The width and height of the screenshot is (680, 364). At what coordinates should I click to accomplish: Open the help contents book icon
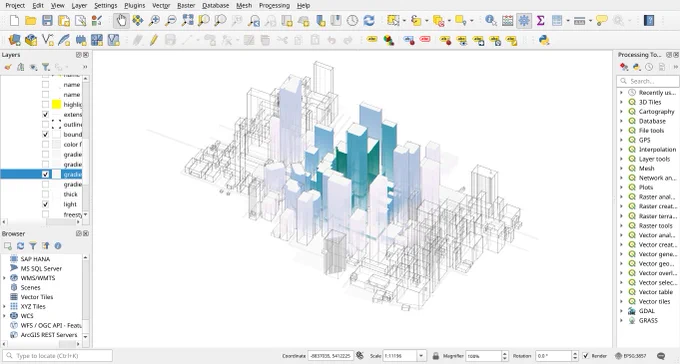(x=649, y=20)
